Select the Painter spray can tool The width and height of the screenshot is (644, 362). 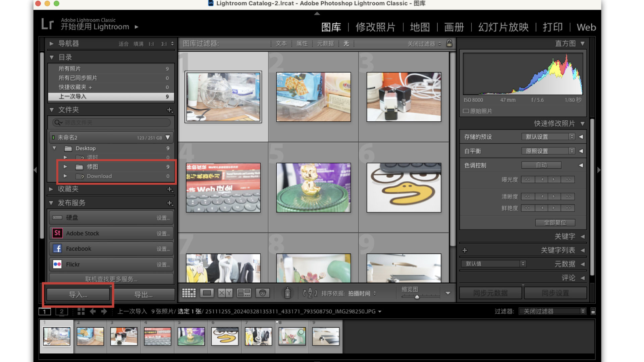287,293
